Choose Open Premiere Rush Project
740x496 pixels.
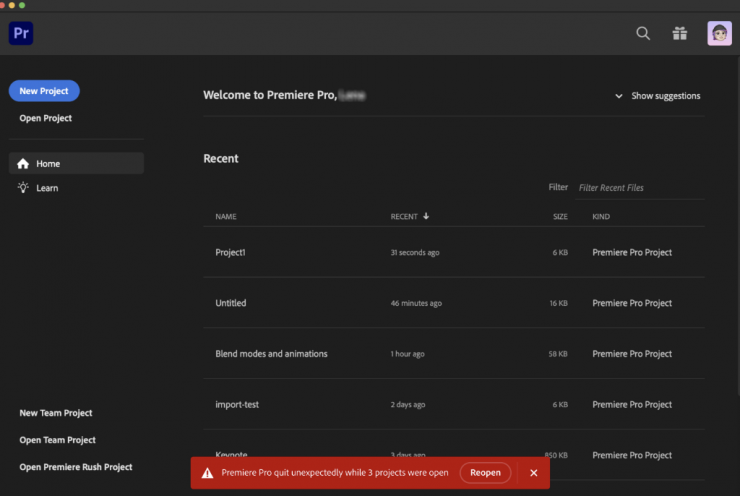[x=75, y=467]
